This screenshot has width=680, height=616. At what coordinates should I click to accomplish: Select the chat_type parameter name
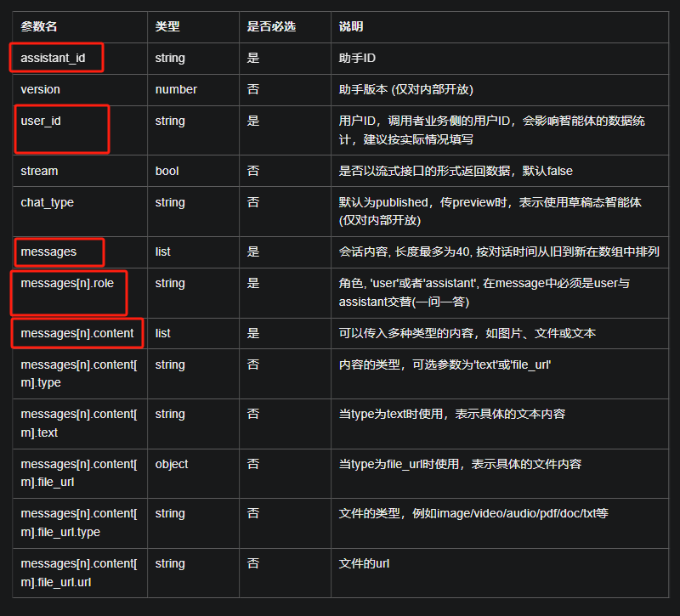[48, 202]
